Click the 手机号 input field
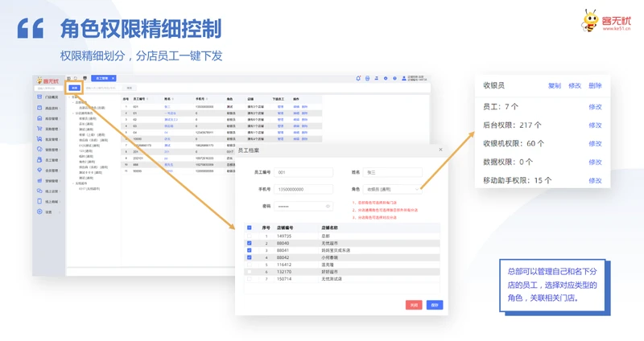 pos(303,190)
